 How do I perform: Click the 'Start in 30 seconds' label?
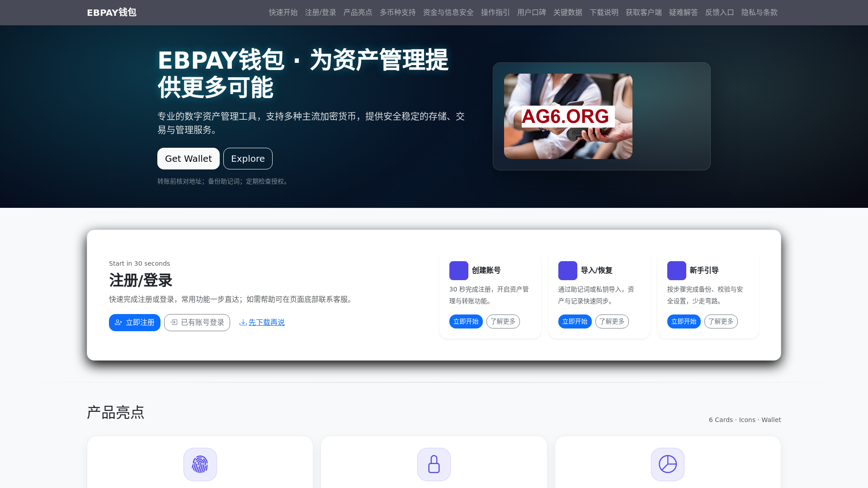point(140,263)
